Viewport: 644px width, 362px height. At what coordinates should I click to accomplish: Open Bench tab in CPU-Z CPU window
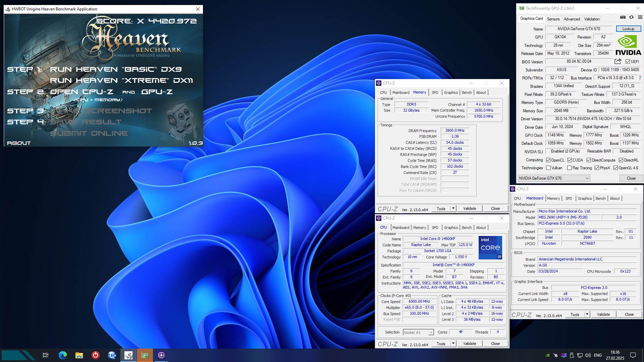point(467,228)
